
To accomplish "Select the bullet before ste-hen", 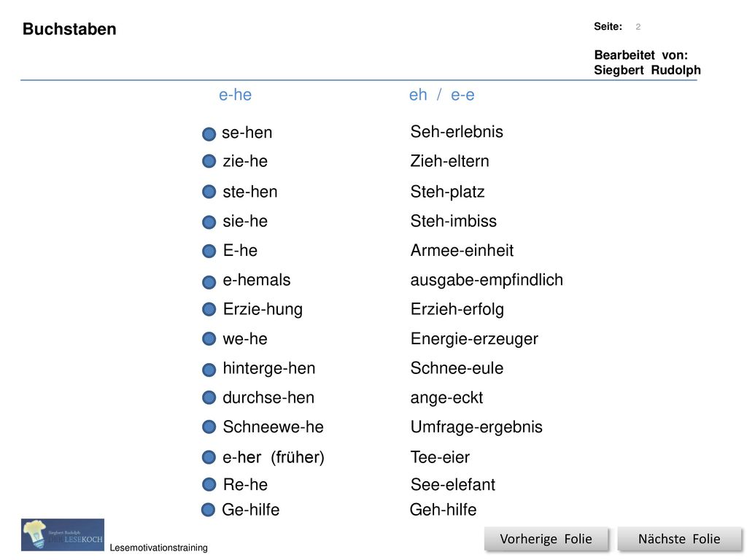I will pyautogui.click(x=209, y=192).
